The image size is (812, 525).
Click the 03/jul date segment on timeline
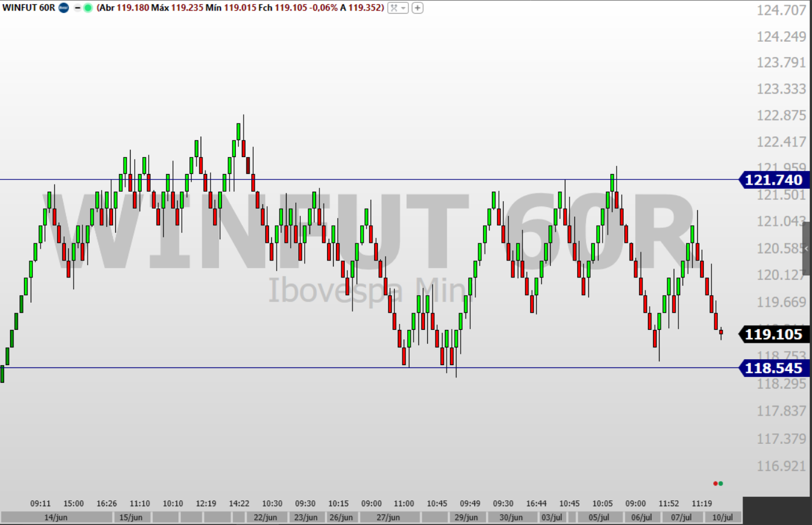point(552,517)
